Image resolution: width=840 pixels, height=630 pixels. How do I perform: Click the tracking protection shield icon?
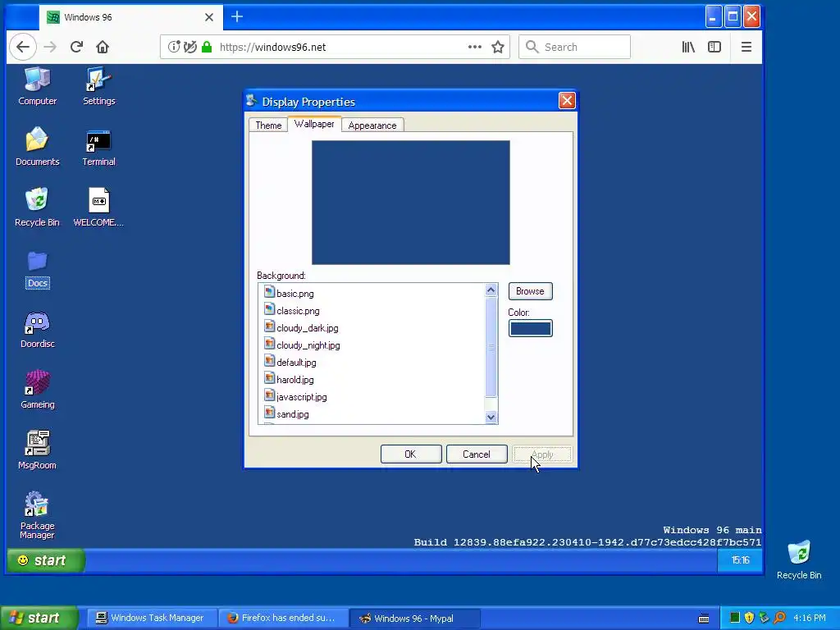pos(189,47)
